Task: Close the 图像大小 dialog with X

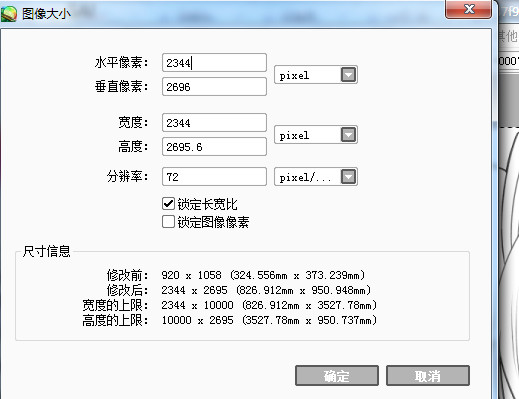Action: pos(468,9)
